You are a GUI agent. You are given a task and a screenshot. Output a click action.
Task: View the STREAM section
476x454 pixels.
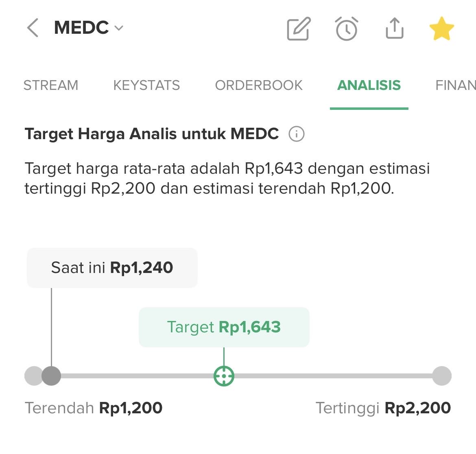51,85
